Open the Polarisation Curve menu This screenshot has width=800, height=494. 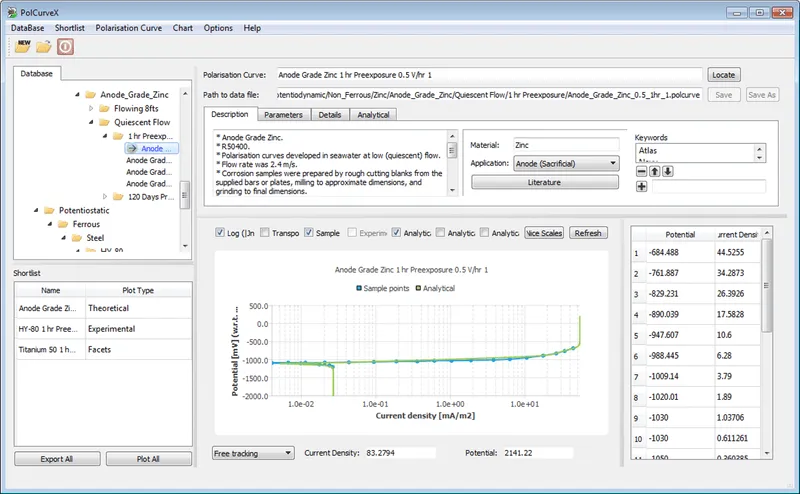pos(130,28)
